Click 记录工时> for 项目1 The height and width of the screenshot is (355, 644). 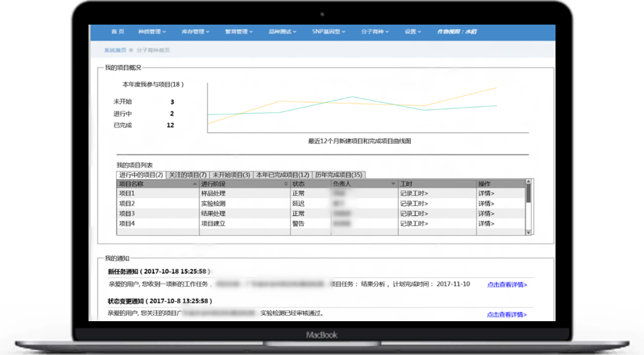pos(415,194)
